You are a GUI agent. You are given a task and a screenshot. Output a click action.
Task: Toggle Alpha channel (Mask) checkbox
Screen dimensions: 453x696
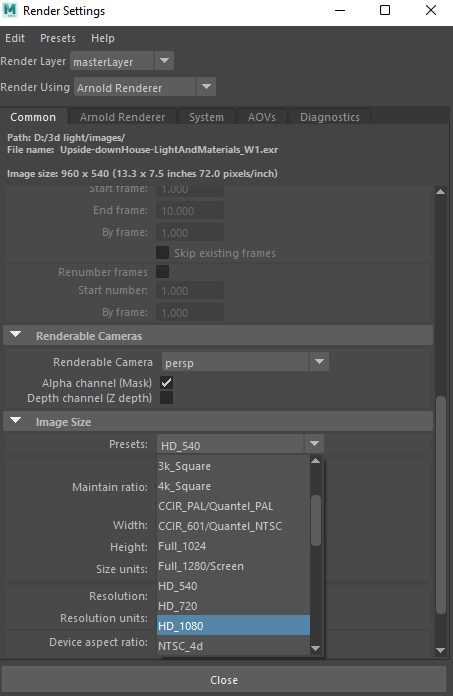click(166, 383)
